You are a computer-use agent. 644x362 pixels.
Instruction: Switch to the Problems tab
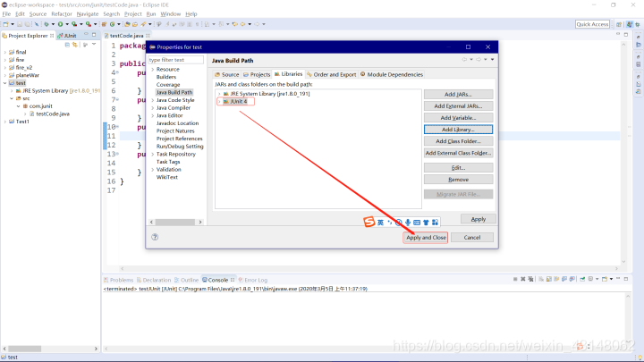pos(118,280)
